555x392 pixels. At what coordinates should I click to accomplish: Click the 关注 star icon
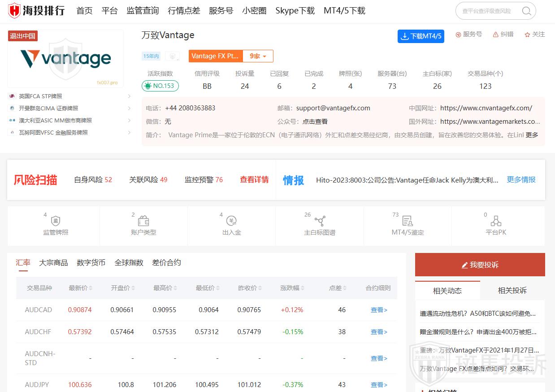tap(527, 34)
